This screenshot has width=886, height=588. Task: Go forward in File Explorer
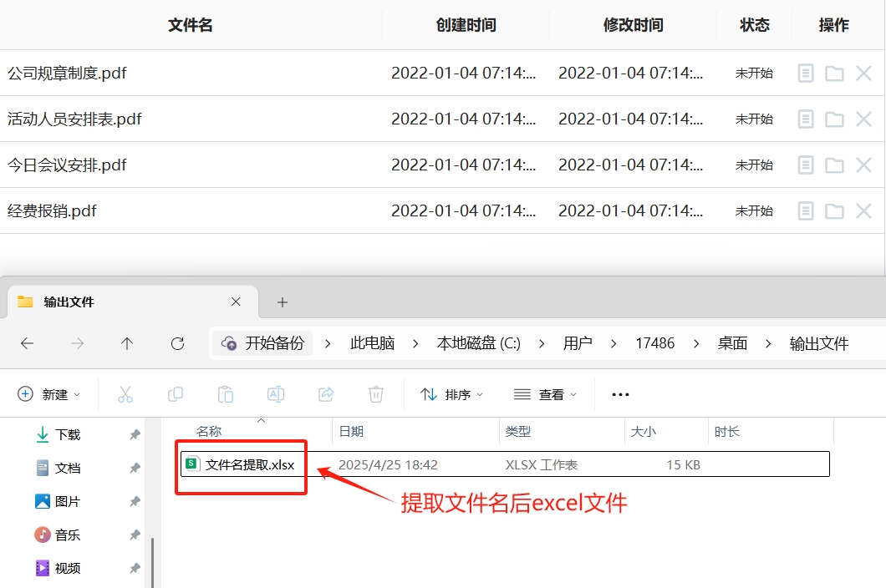point(78,343)
